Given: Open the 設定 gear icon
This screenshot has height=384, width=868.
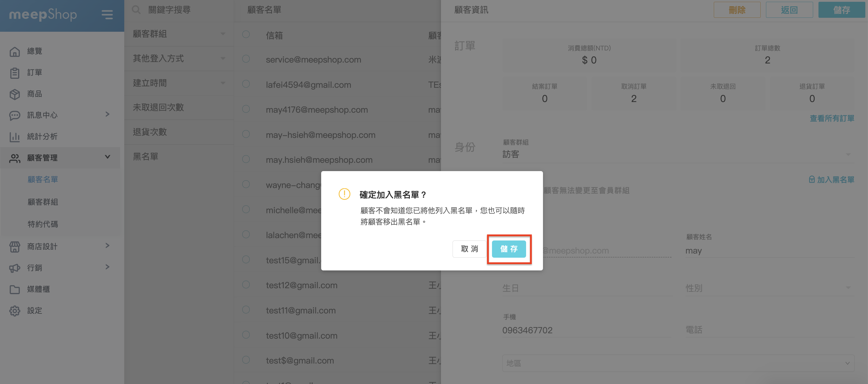Looking at the screenshot, I should pos(15,310).
